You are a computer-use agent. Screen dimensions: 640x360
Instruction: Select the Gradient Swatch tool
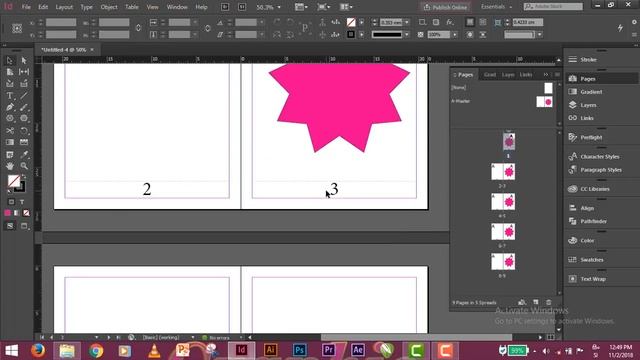click(10, 142)
